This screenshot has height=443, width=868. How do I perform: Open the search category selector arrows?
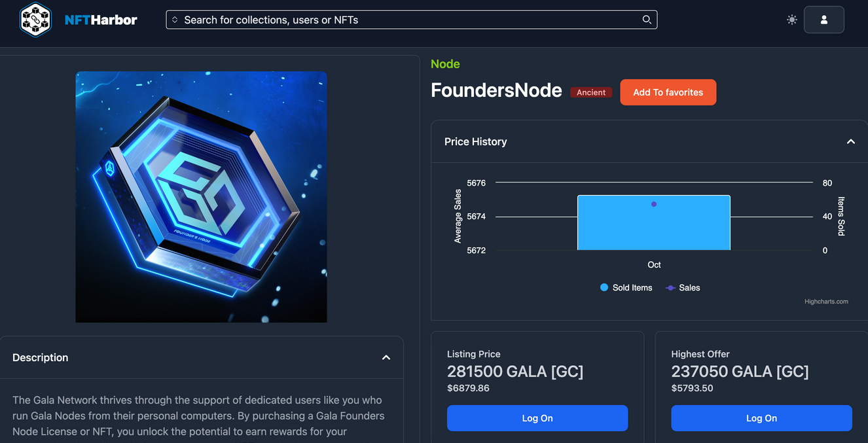tap(175, 20)
